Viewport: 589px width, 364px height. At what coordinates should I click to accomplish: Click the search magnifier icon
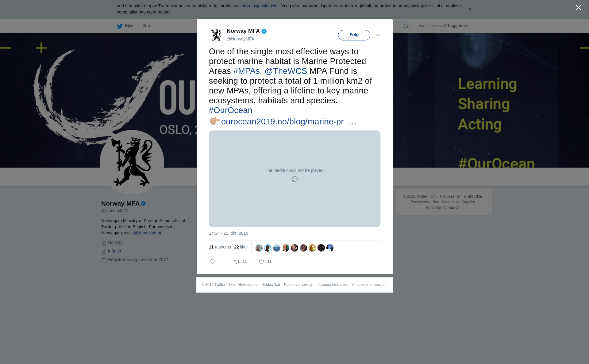[x=406, y=26]
